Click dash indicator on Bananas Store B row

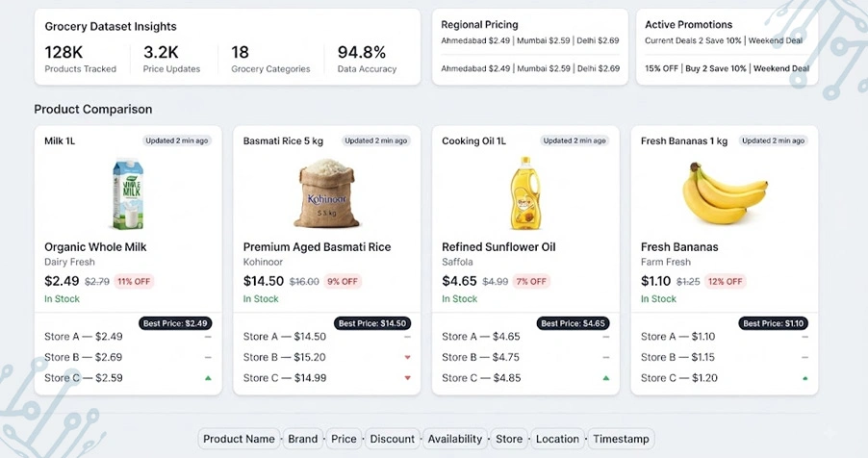tap(804, 357)
